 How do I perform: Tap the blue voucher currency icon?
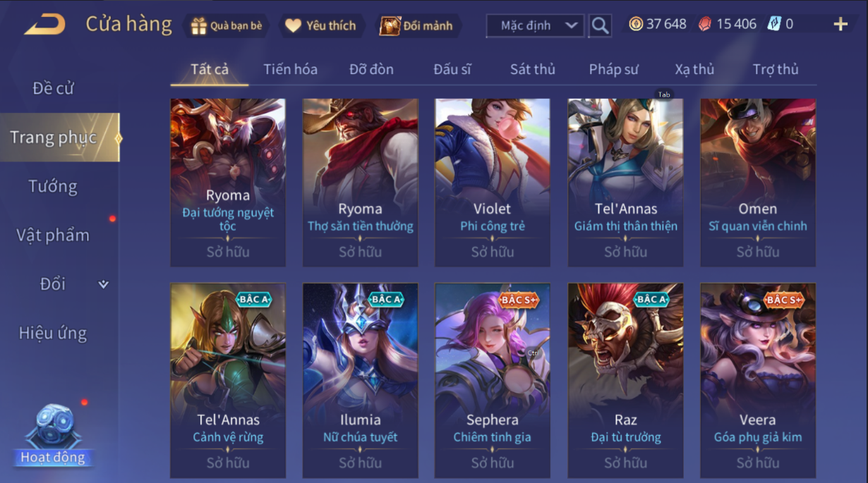point(774,24)
